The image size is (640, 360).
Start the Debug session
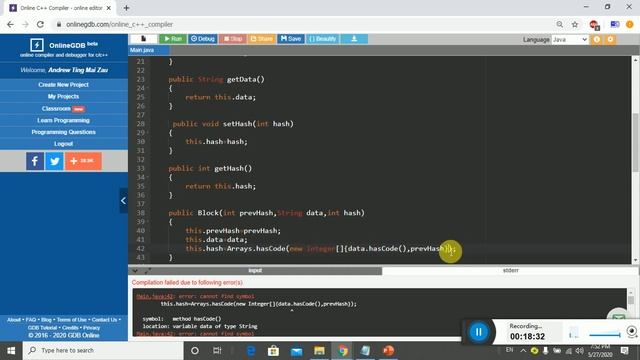[202, 39]
